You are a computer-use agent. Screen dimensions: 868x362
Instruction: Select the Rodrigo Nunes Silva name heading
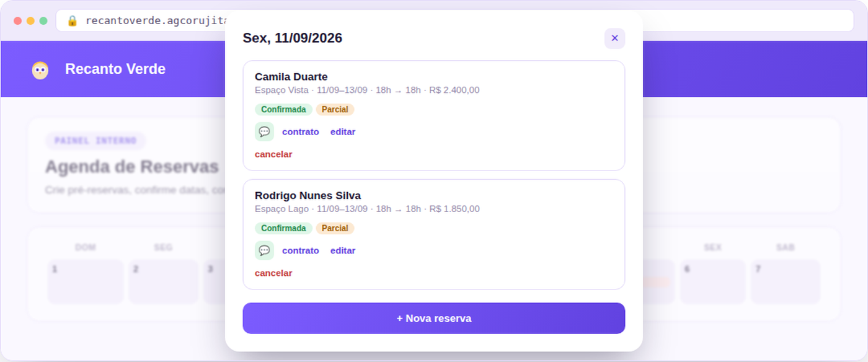[308, 196]
